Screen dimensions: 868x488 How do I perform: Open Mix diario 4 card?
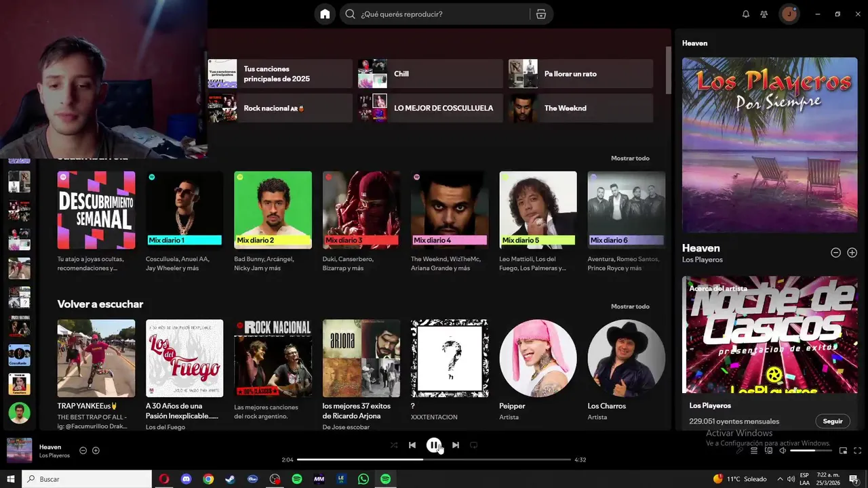[x=450, y=221]
